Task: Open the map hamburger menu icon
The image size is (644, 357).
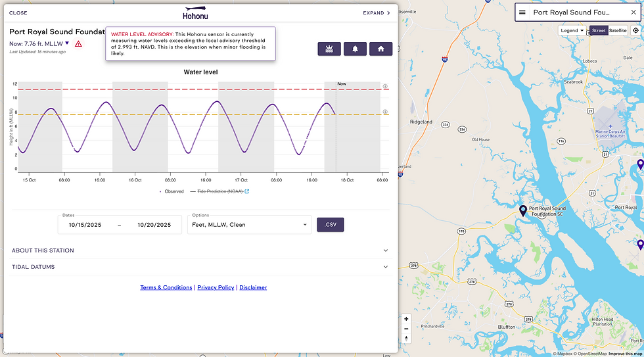Action: (522, 12)
